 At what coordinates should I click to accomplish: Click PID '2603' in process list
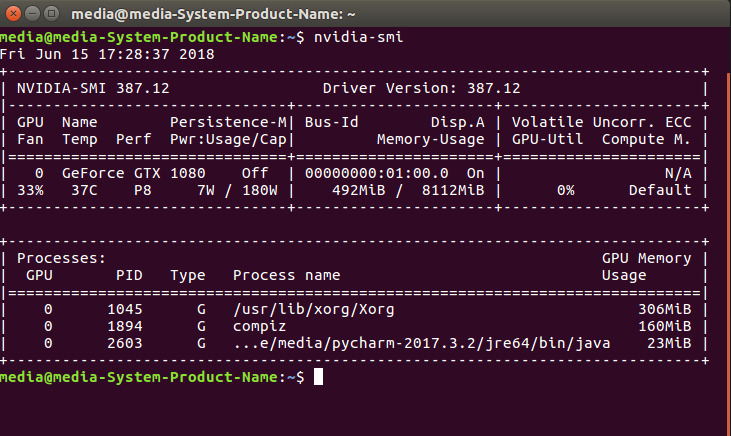click(124, 343)
